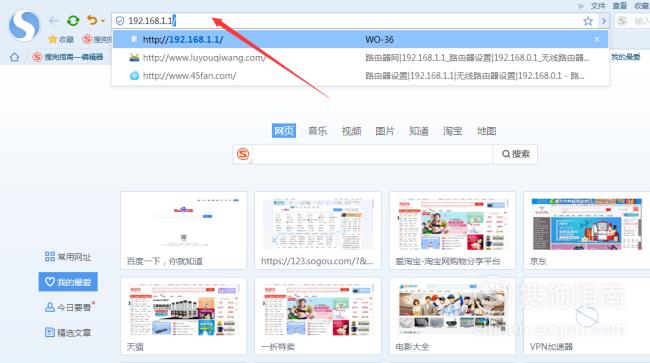This screenshot has width=650, height=363.
Task: Click the Sogou logo in search box
Action: coord(243,154)
